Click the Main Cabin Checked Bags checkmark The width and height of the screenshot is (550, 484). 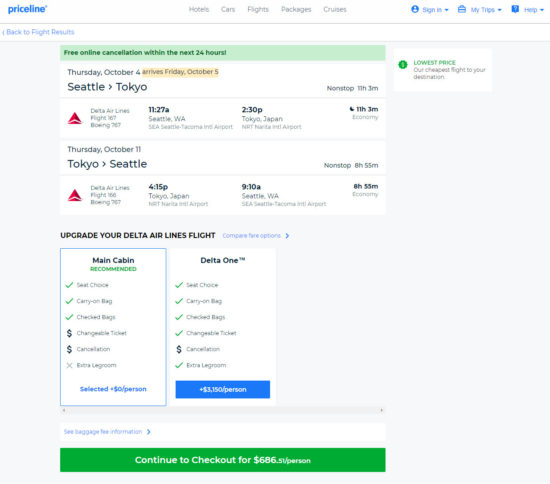(x=69, y=317)
